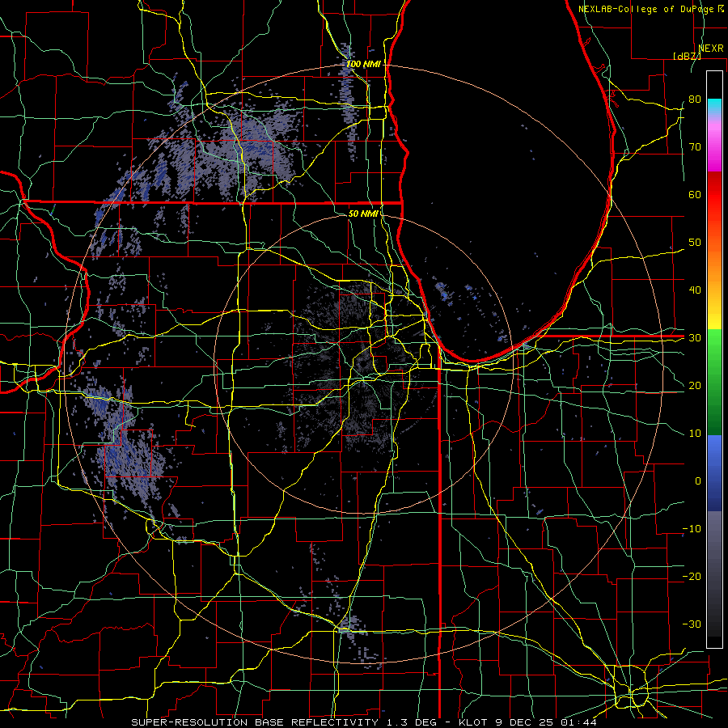The width and height of the screenshot is (728, 728).
Task: Click the 100 NMI range ring label
Action: click(363, 64)
